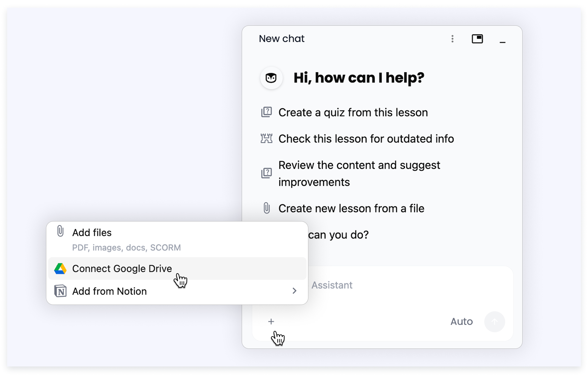This screenshot has height=376, width=588.
Task: Click the owl assistant avatar
Action: point(271,78)
